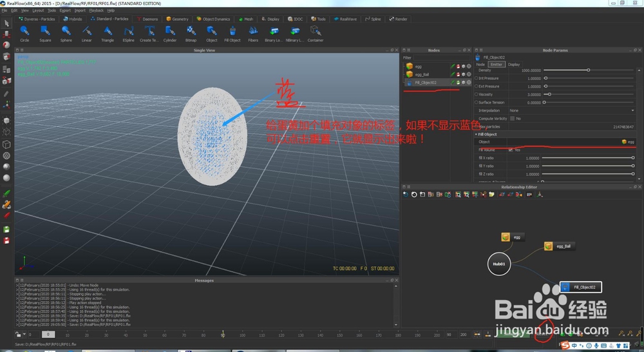This screenshot has height=352, width=644.
Task: Select the Bitmap emitter tool
Action: [191, 34]
